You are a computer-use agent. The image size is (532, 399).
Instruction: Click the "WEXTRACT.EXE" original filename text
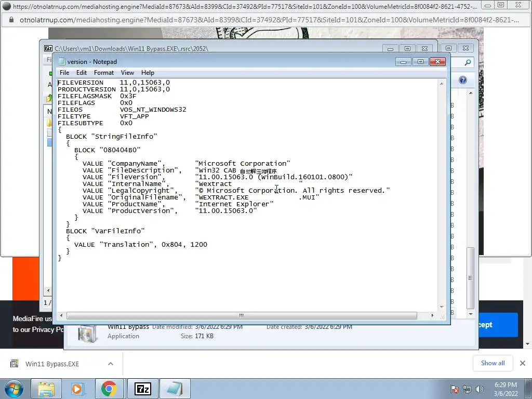223,197
